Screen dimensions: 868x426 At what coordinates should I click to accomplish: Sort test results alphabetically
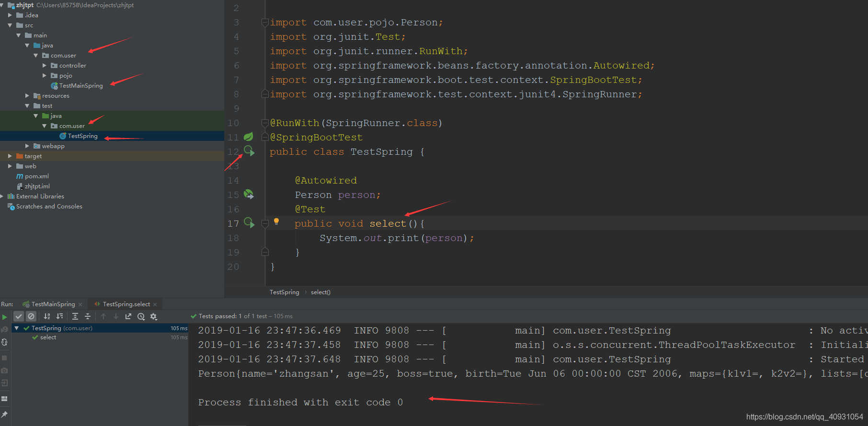coord(47,316)
